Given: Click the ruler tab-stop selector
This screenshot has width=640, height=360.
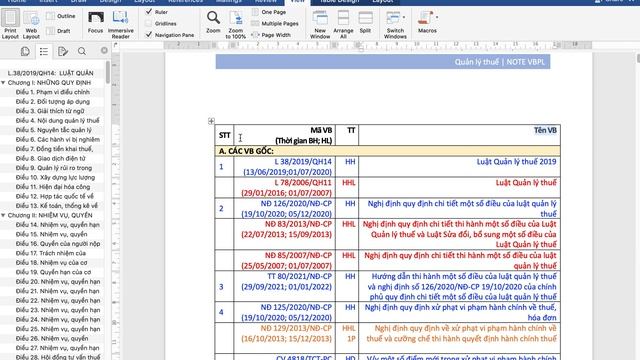Looking at the screenshot, I should coord(115,45).
